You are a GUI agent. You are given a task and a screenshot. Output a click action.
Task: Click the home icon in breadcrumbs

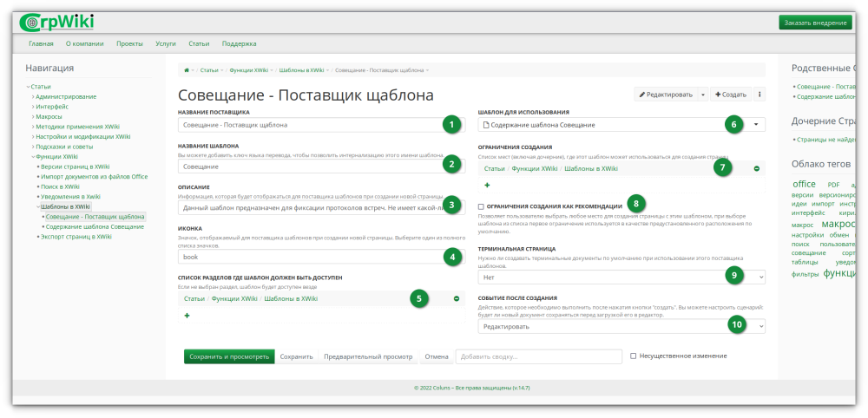pyautogui.click(x=187, y=70)
